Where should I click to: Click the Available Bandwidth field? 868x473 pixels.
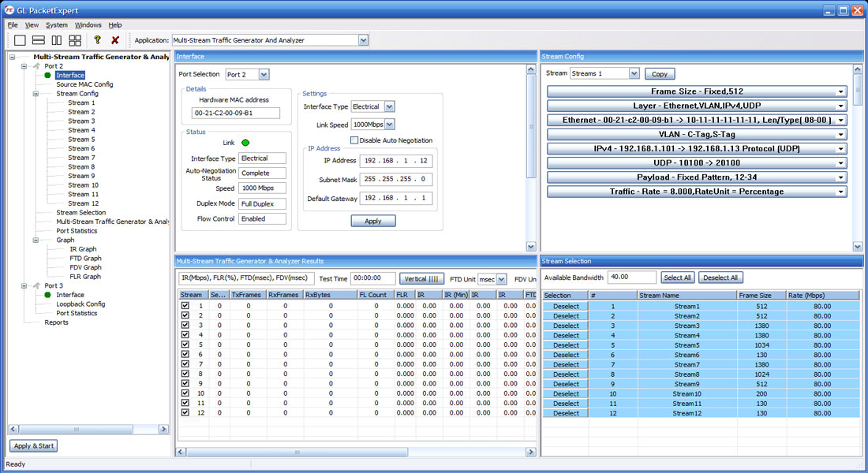pos(631,277)
